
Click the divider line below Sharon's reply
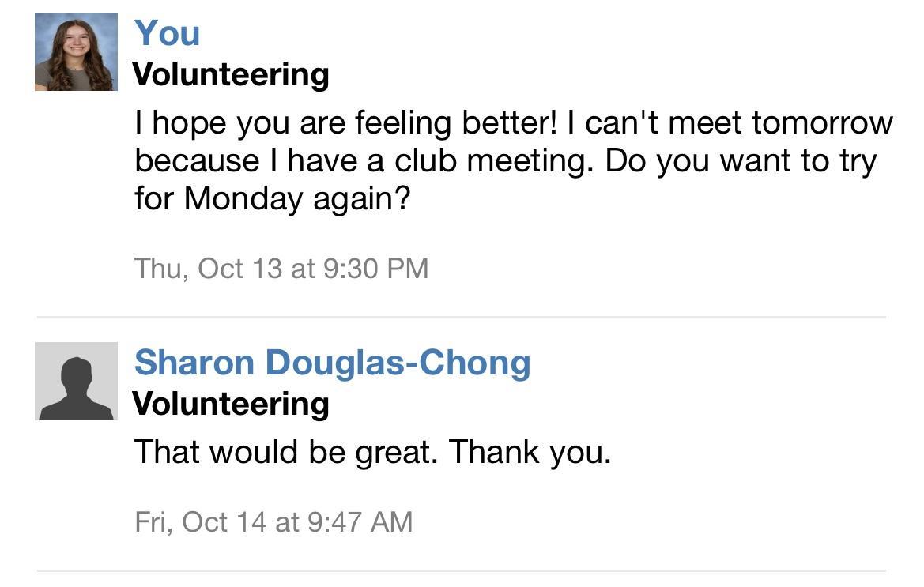click(461, 570)
